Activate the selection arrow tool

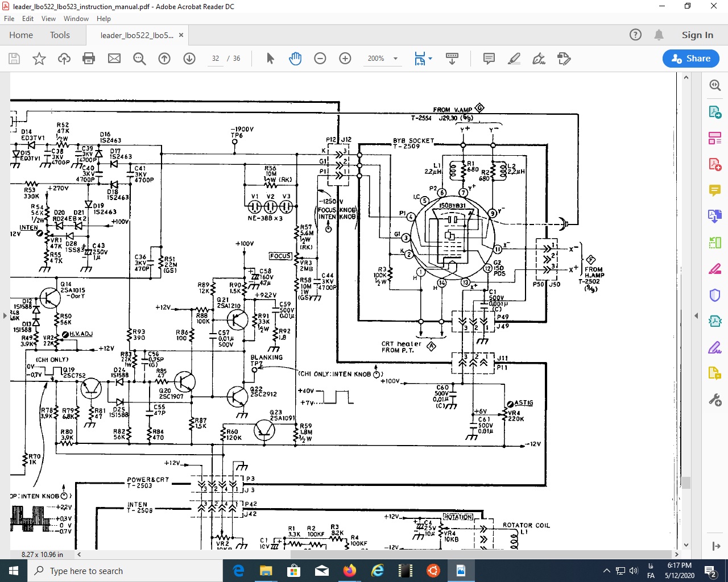(x=270, y=59)
